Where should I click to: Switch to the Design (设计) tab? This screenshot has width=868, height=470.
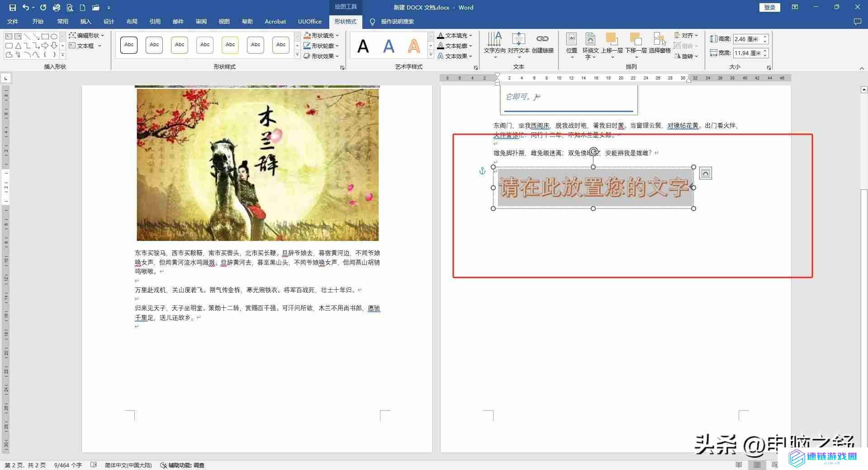(109, 22)
